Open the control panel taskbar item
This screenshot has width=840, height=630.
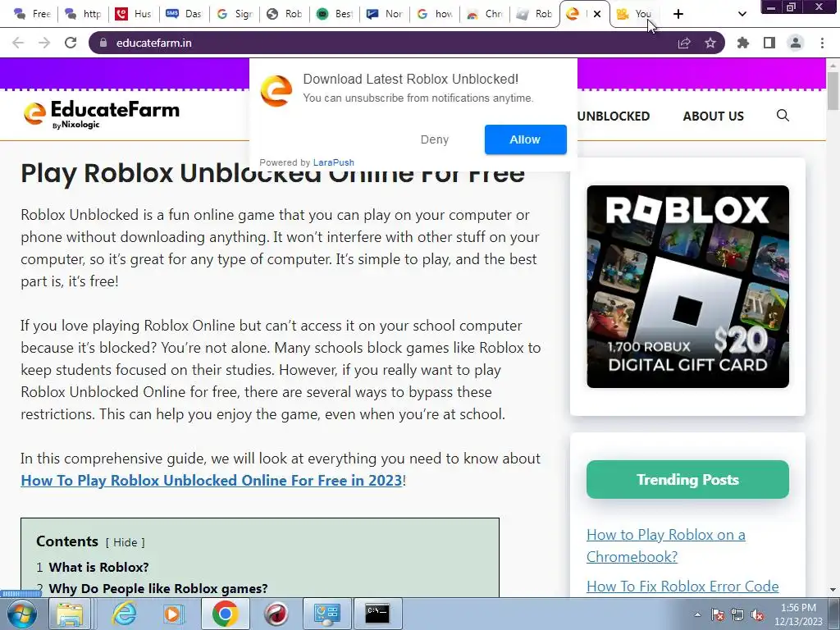(327, 614)
